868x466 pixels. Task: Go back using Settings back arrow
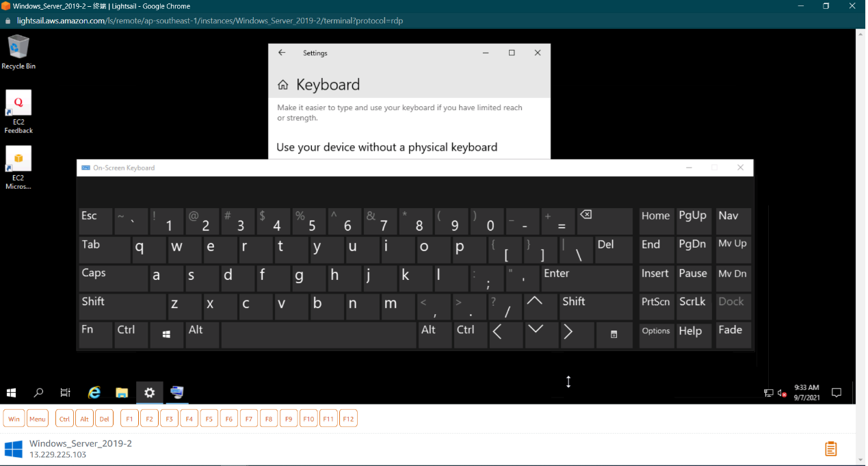point(282,53)
